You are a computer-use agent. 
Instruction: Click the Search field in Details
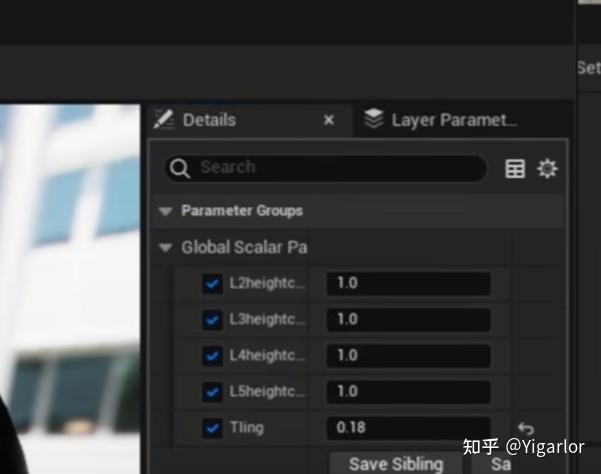tap(326, 168)
